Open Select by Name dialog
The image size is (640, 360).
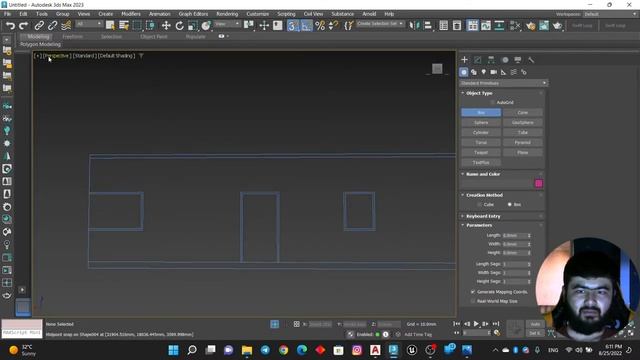(x=124, y=26)
